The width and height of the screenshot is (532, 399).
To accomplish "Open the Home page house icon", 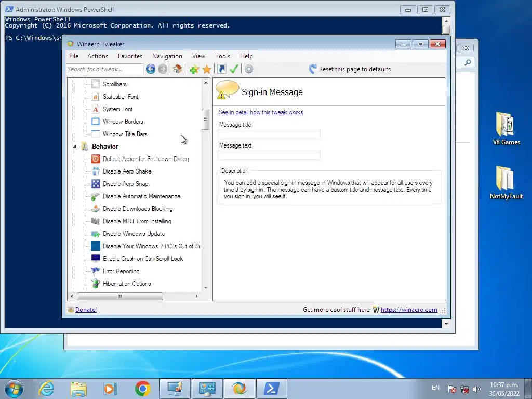I will tap(177, 69).
